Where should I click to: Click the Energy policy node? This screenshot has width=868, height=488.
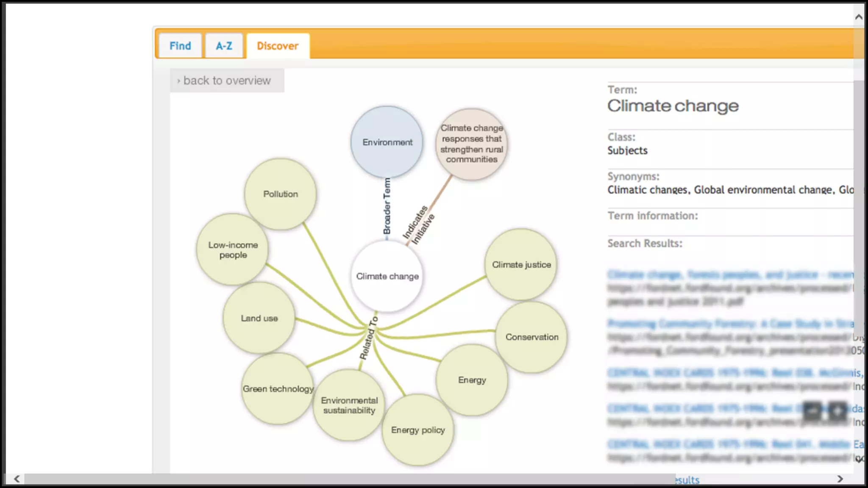pos(418,430)
